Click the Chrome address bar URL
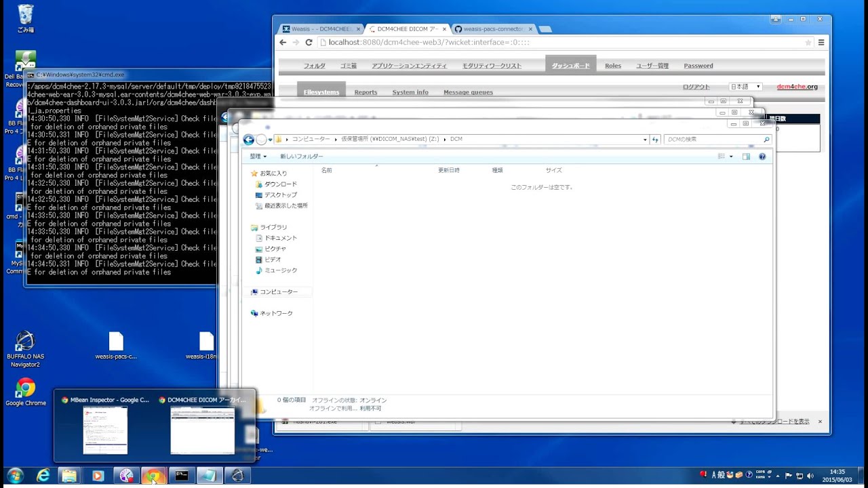The width and height of the screenshot is (868, 488). (x=429, y=42)
